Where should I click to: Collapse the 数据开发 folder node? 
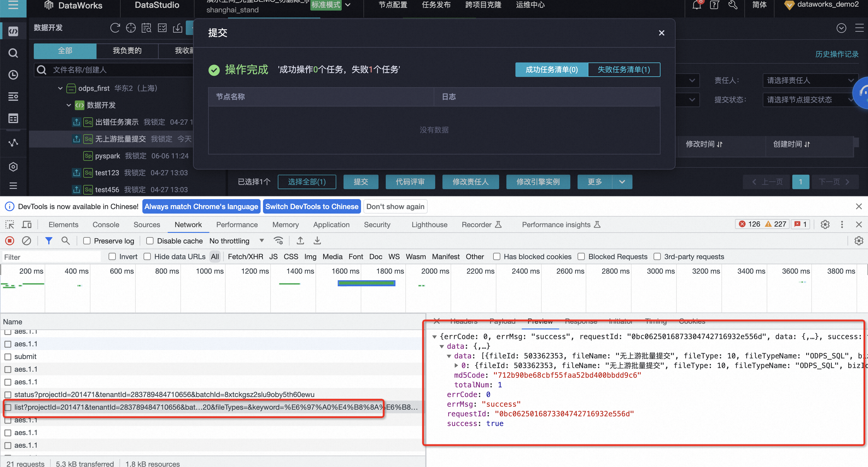click(x=69, y=105)
